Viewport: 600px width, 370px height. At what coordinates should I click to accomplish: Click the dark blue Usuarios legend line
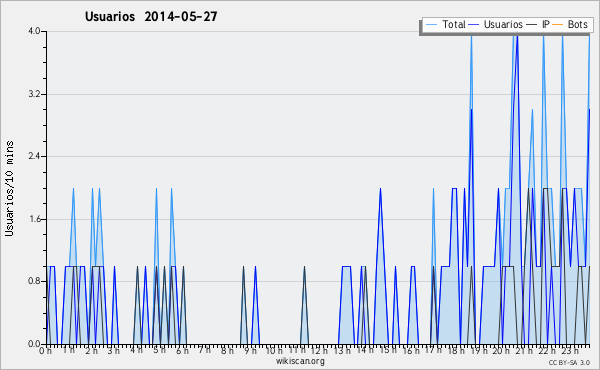coord(474,25)
